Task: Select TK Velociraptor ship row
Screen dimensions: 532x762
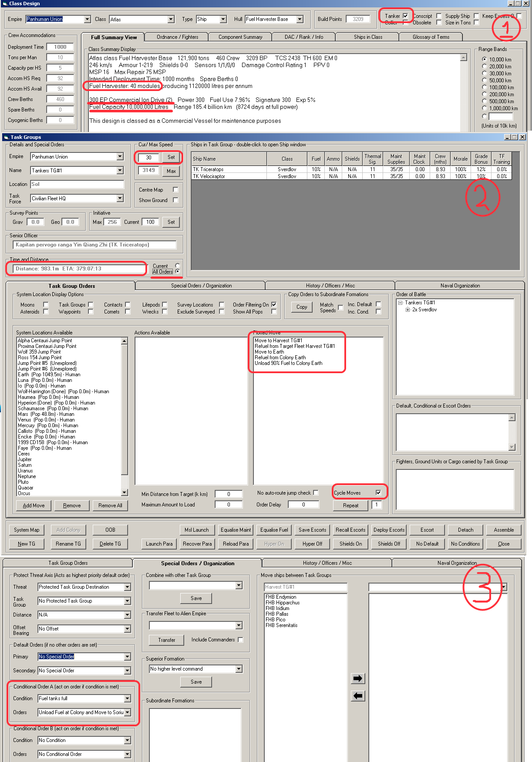Action: pyautogui.click(x=352, y=176)
